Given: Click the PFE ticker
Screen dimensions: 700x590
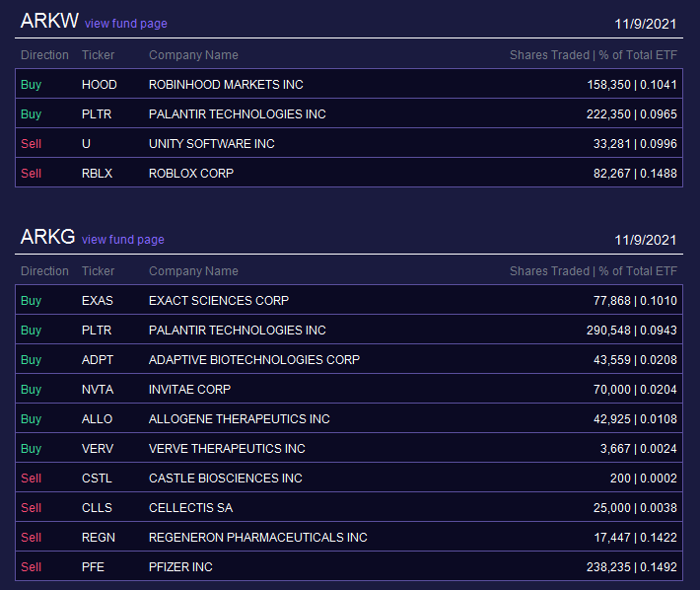Looking at the screenshot, I should [93, 566].
